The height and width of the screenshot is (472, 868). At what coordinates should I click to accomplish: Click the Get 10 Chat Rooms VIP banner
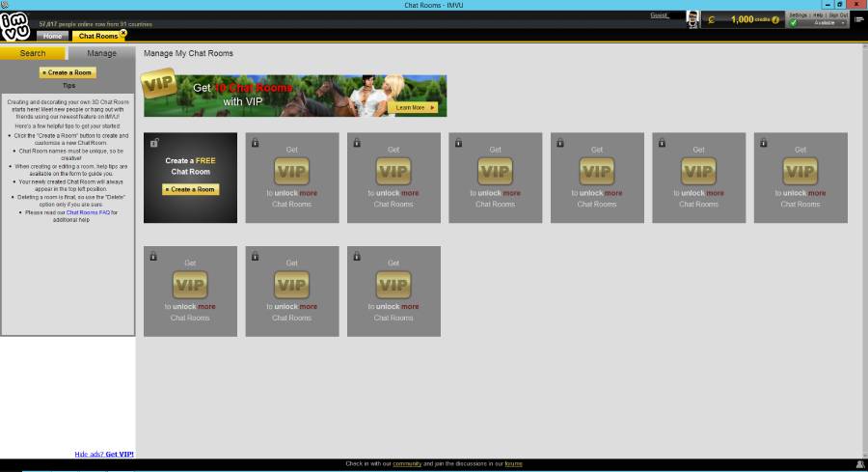(x=295, y=96)
